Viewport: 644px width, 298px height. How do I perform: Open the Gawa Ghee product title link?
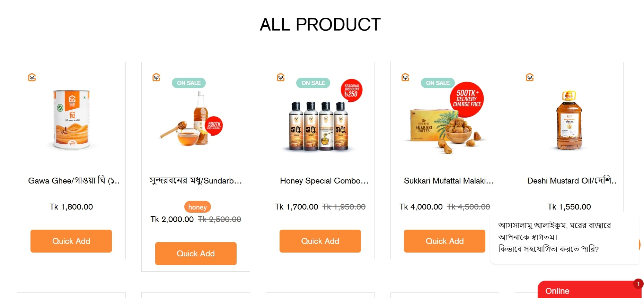[74, 181]
